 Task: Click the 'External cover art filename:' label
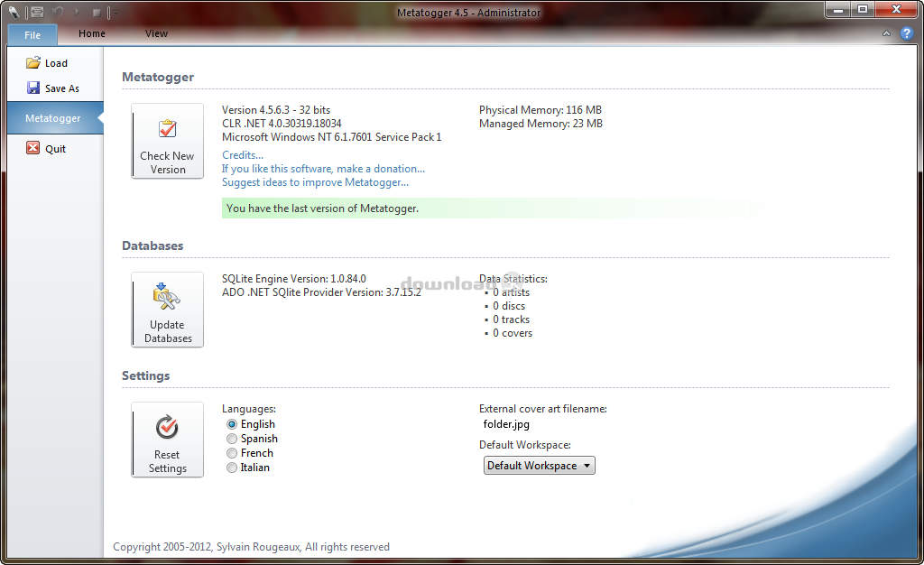pos(542,409)
